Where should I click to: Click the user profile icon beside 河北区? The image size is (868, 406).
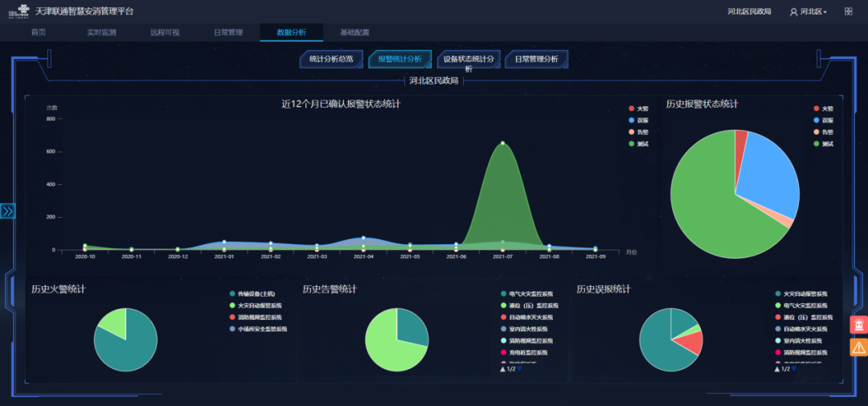click(794, 12)
